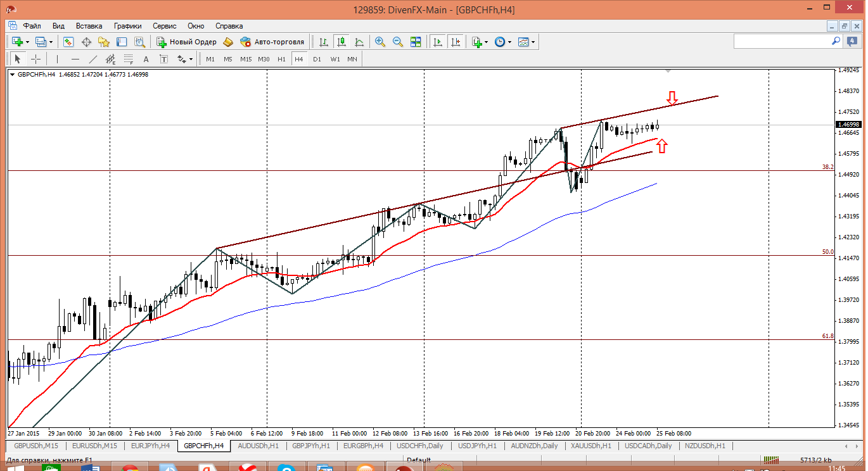Click the Новый Ордер button
This screenshot has width=868, height=471.
click(186, 42)
